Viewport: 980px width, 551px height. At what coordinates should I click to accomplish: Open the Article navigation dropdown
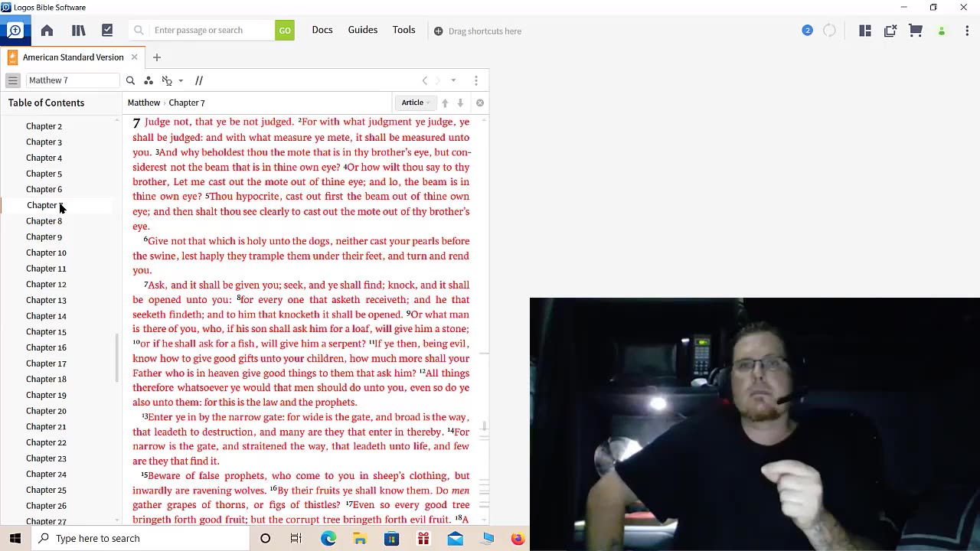[x=416, y=103]
